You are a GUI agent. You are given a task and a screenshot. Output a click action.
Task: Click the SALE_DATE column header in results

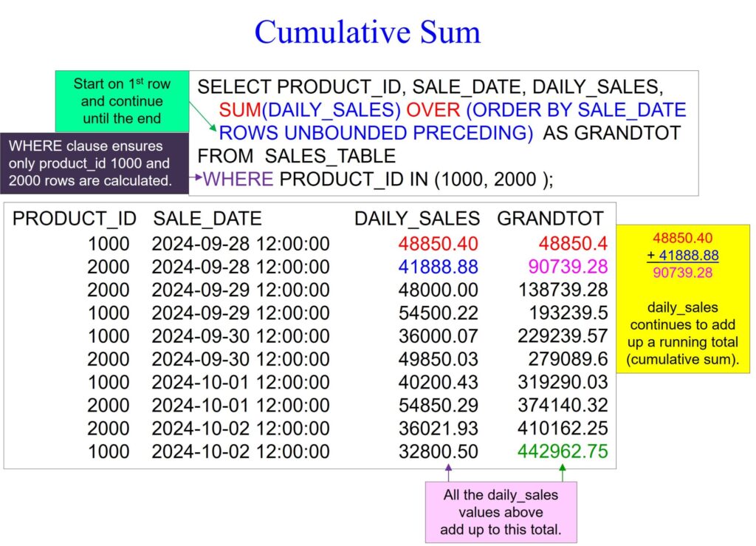207,219
